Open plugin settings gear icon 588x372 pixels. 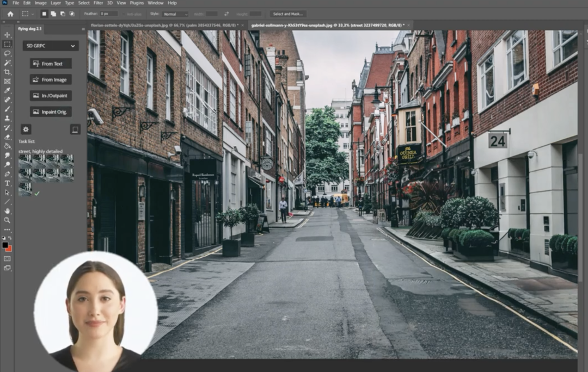(26, 129)
